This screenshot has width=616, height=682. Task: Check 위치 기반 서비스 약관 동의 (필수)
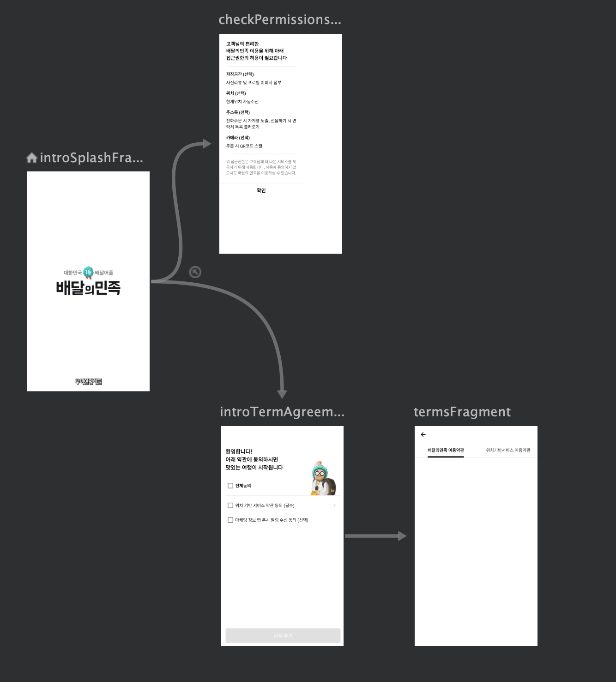click(230, 505)
